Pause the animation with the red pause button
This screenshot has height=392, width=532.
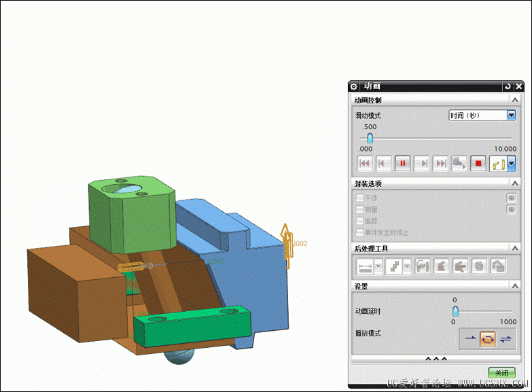pyautogui.click(x=403, y=163)
